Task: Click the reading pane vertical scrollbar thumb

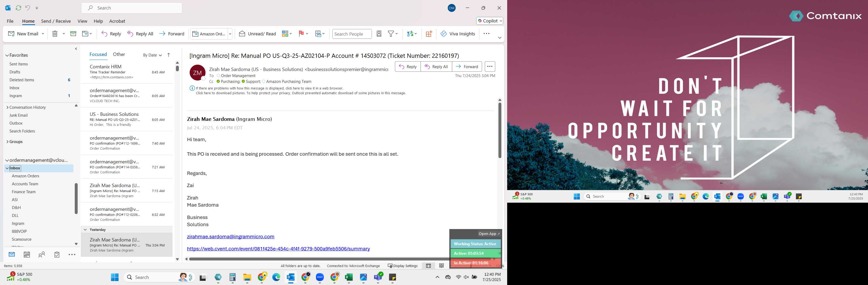Action: (x=500, y=130)
